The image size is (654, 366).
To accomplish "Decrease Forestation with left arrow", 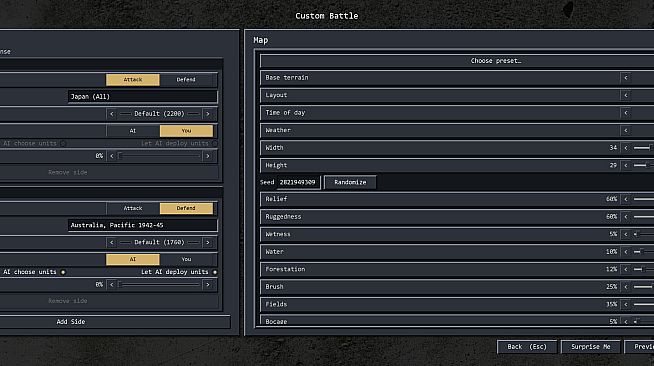I will [x=626, y=269].
